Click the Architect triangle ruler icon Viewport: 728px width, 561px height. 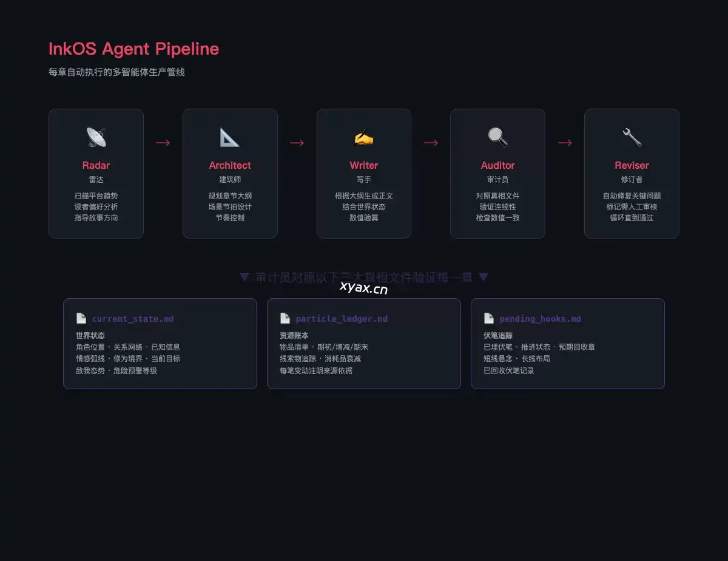230,137
